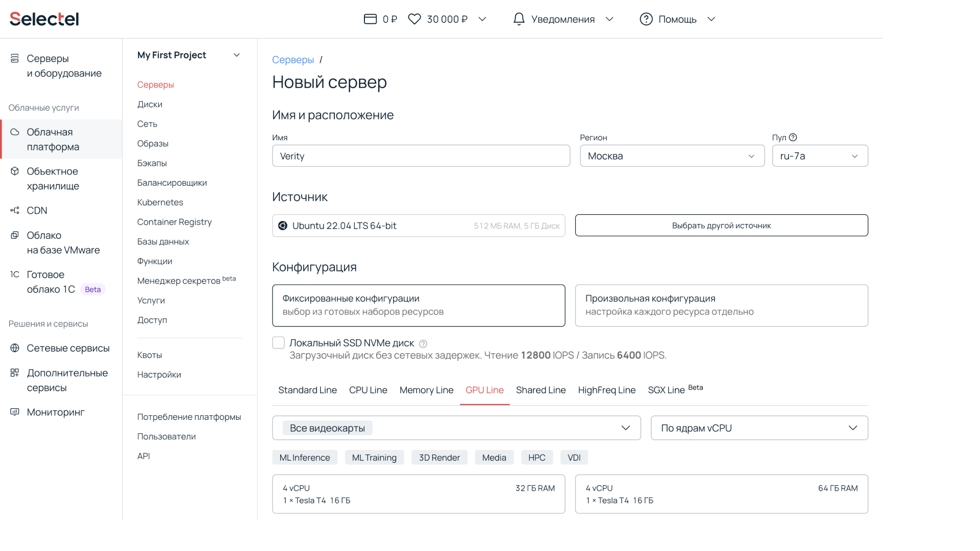Switch to the SGX Line tab

pos(675,390)
